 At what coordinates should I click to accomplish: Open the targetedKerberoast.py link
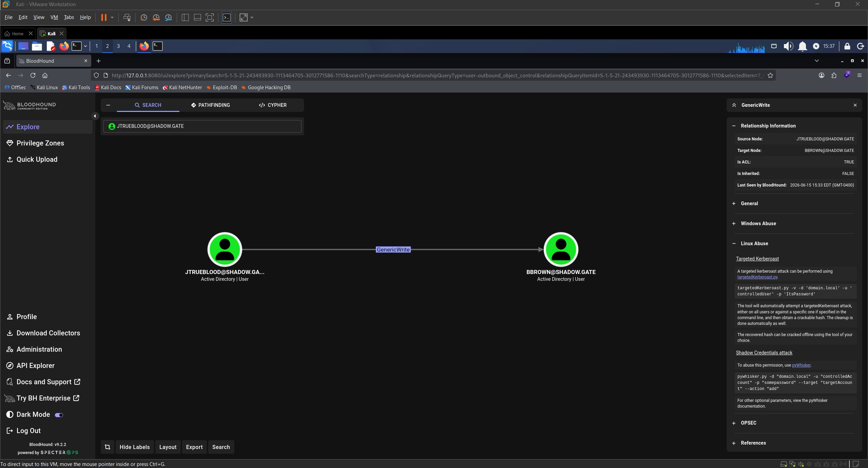click(x=757, y=277)
